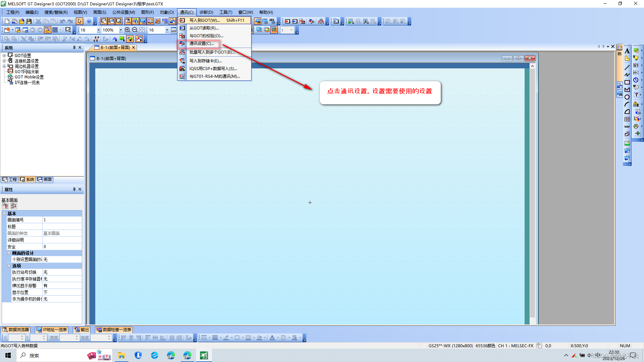Click the Zoom out magnifier icon
This screenshot has height=362, width=644.
[135, 30]
